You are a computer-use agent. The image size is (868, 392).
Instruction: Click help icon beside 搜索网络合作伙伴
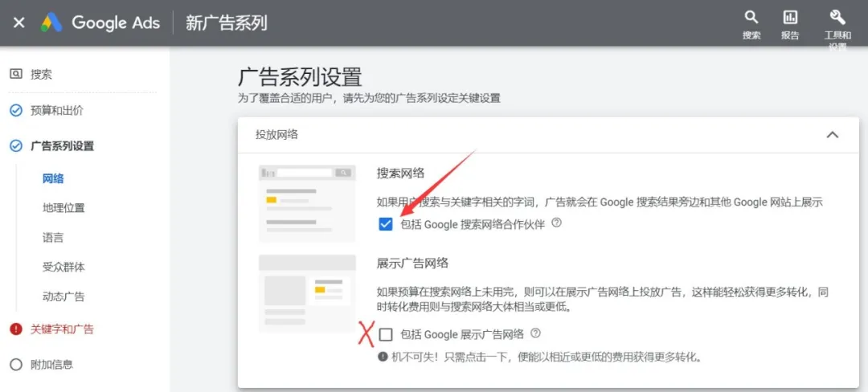[x=557, y=223]
